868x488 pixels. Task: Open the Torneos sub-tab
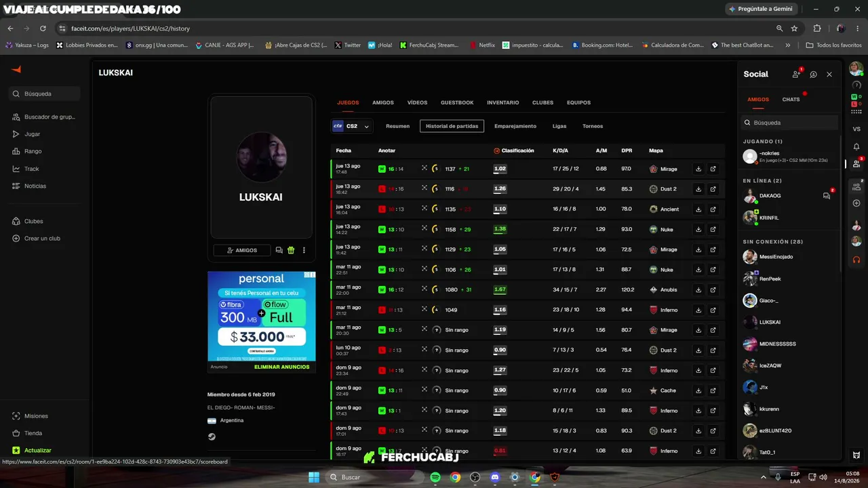pos(593,126)
